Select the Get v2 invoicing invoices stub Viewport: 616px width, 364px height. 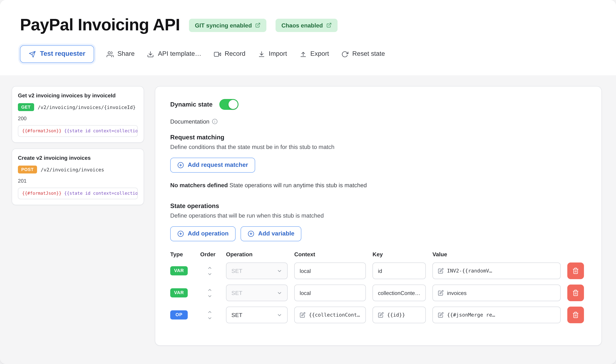pos(78,114)
